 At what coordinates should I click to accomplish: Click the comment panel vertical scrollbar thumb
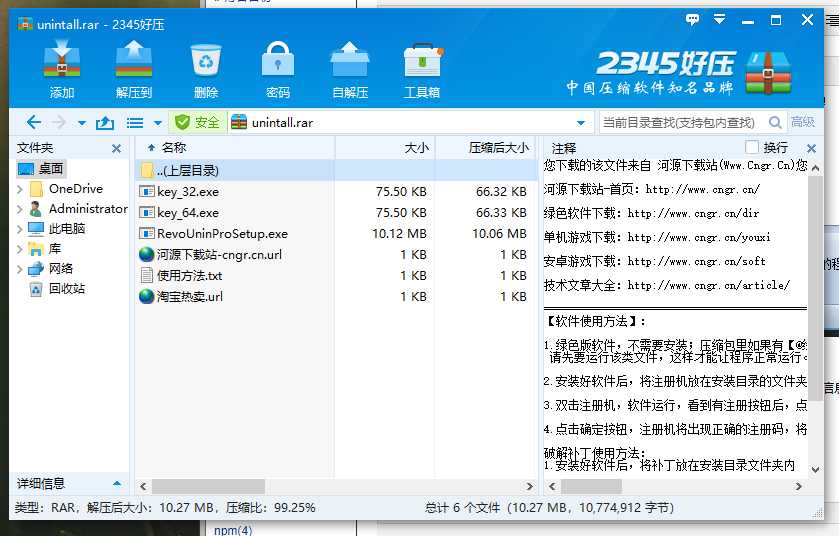[815, 288]
